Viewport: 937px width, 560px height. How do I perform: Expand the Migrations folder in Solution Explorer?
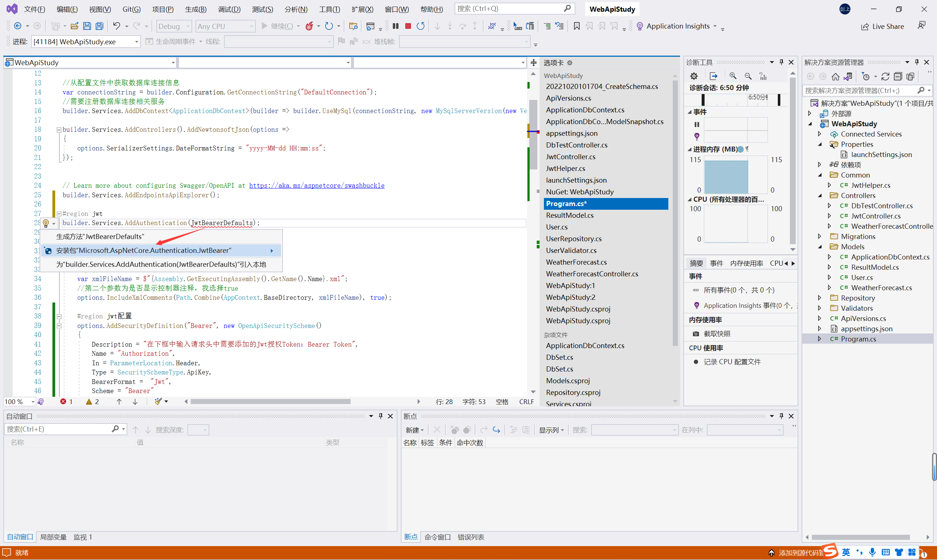click(x=819, y=236)
